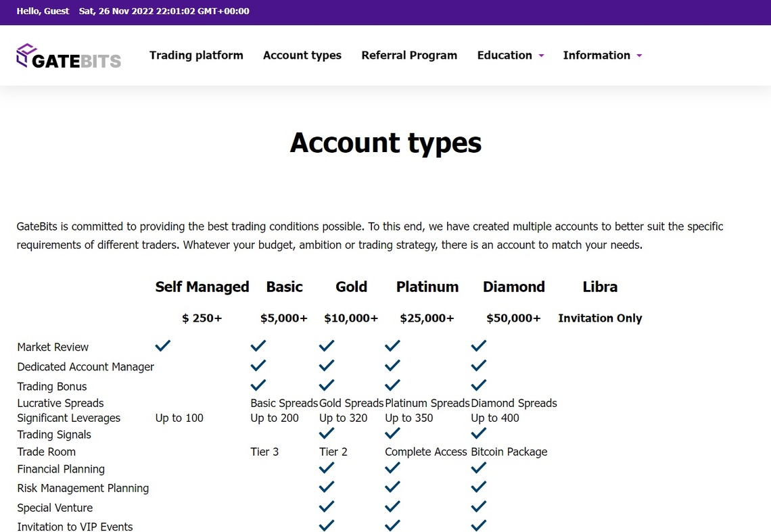
Task: Open the Trading platform page
Action: click(196, 55)
